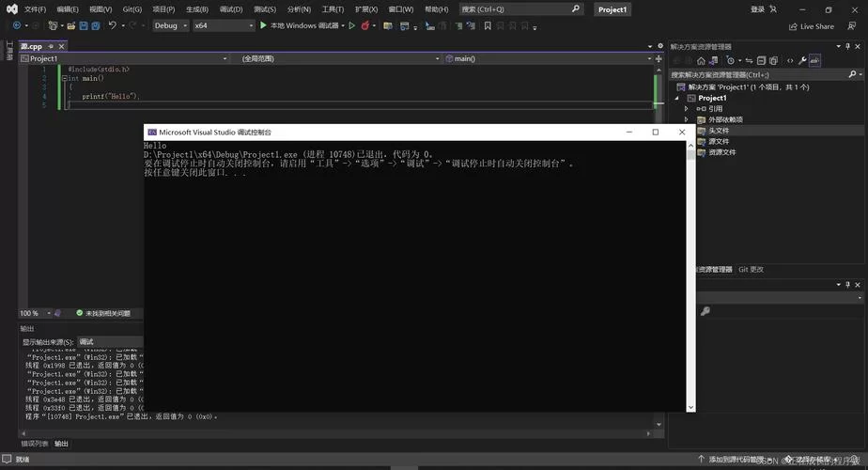Click the 本地 Windows 调试器 button

tap(304, 25)
